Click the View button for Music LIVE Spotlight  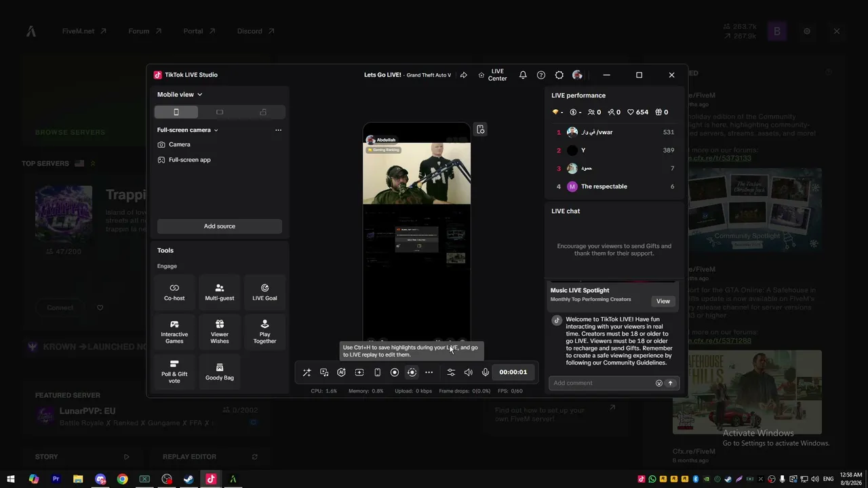pos(663,301)
